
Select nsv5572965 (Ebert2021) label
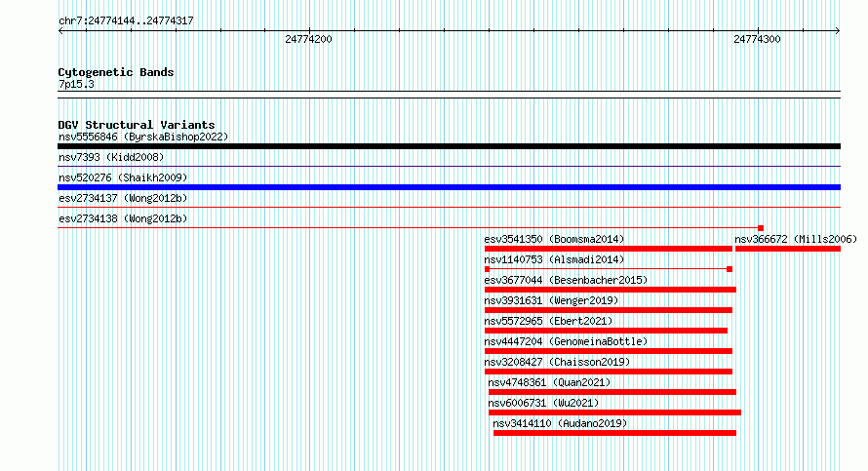point(548,321)
